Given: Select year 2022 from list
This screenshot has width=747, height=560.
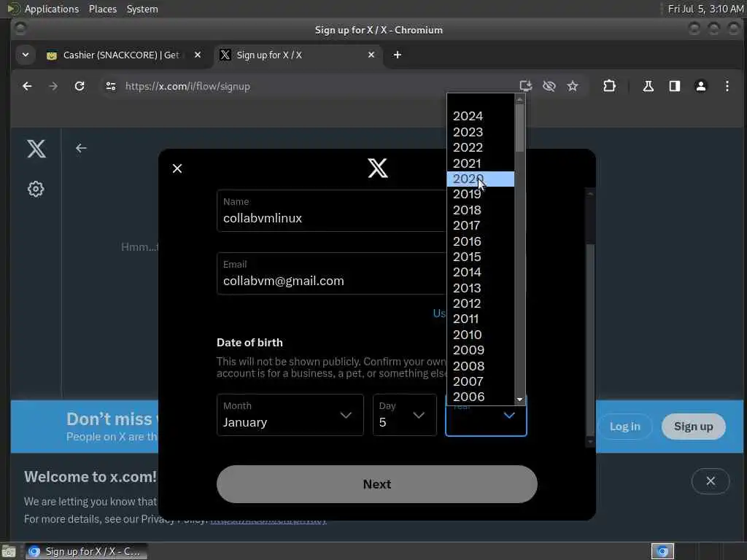Looking at the screenshot, I should coord(480,147).
